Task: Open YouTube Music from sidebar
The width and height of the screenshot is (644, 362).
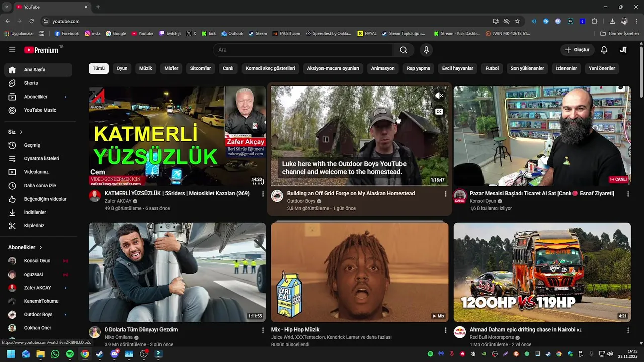Action: pyautogui.click(x=38, y=110)
